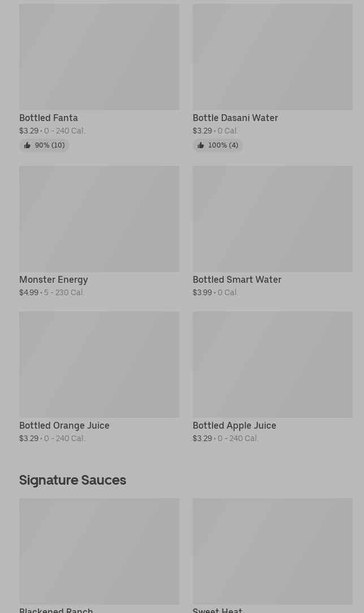Click the Bottled Fanta item name
The width and height of the screenshot is (364, 613).
[x=49, y=118]
